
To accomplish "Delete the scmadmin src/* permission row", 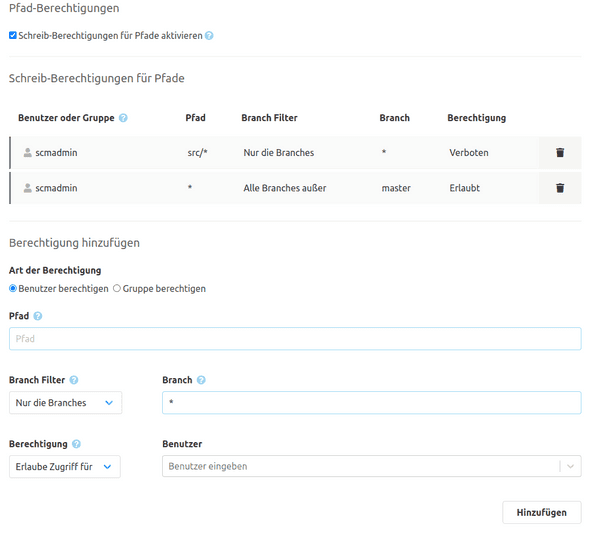I will point(560,152).
